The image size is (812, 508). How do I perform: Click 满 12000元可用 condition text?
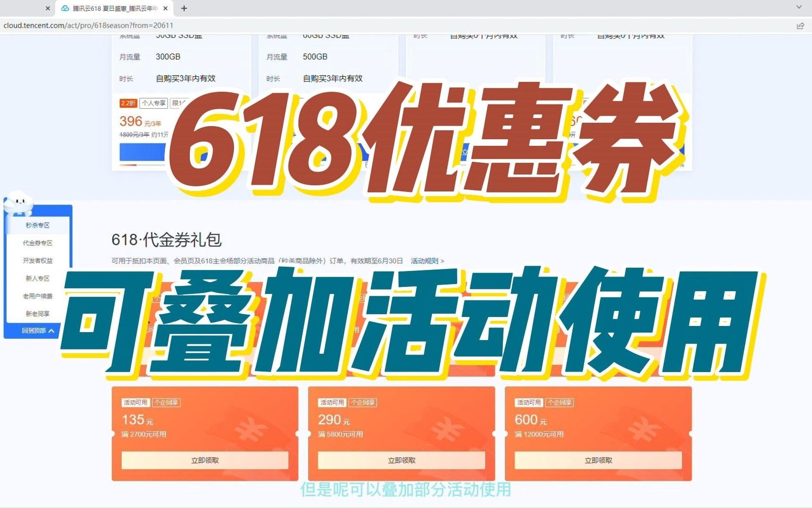tap(539, 434)
